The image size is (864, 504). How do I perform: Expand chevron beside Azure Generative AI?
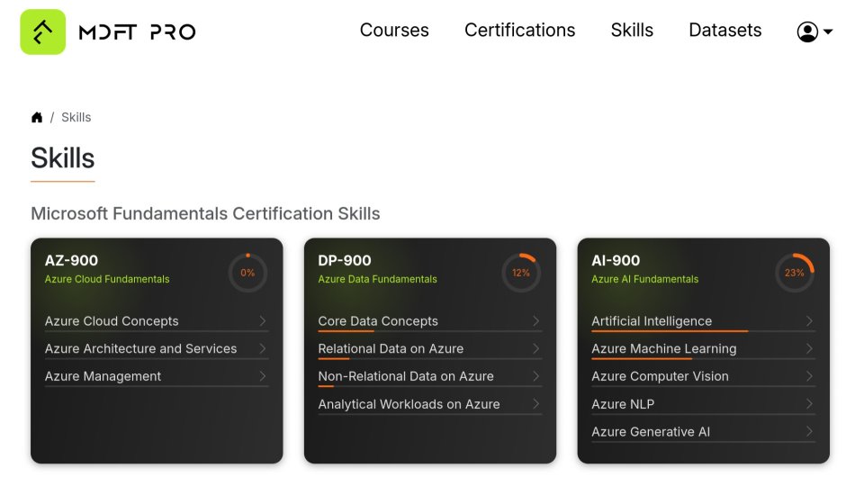[x=809, y=432]
